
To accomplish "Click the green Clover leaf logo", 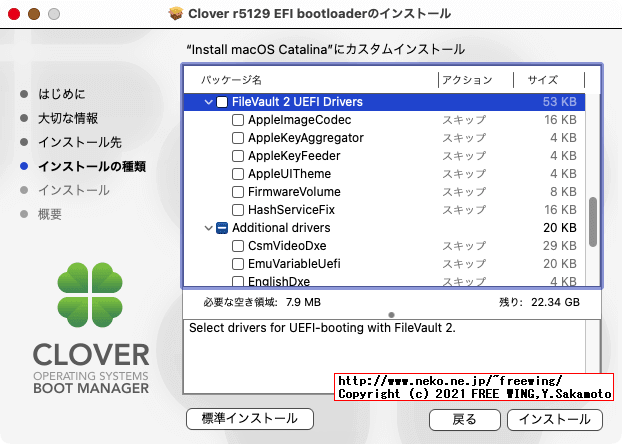I will tap(90, 295).
